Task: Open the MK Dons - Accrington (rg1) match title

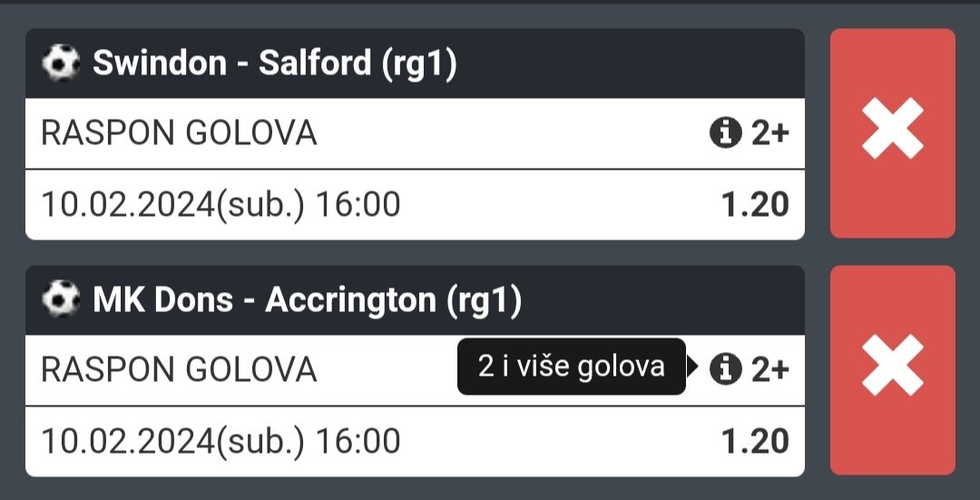Action: [307, 300]
